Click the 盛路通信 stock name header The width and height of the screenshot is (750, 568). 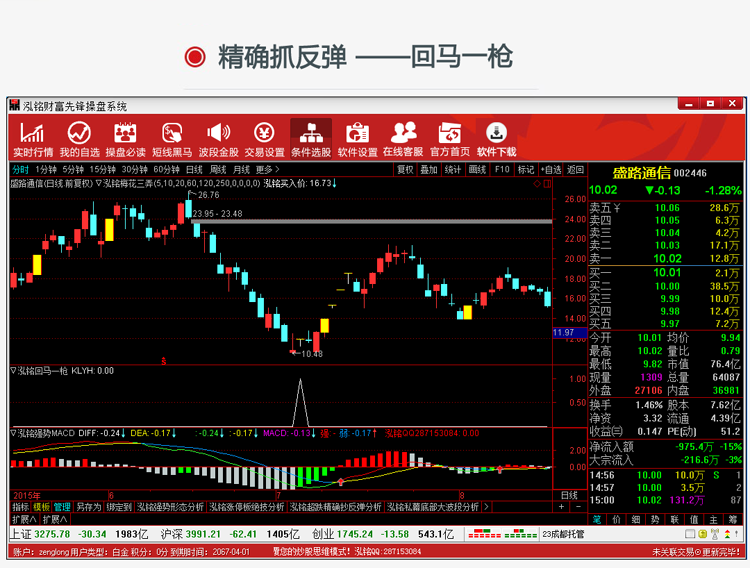[639, 172]
